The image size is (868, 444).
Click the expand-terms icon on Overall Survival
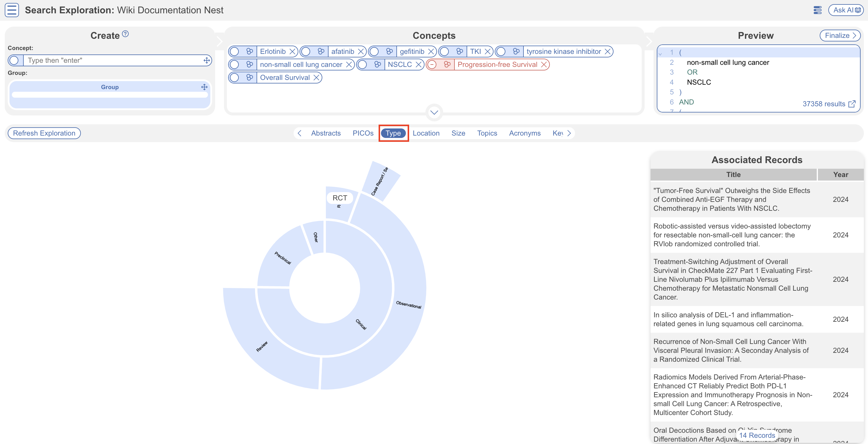[249, 78]
